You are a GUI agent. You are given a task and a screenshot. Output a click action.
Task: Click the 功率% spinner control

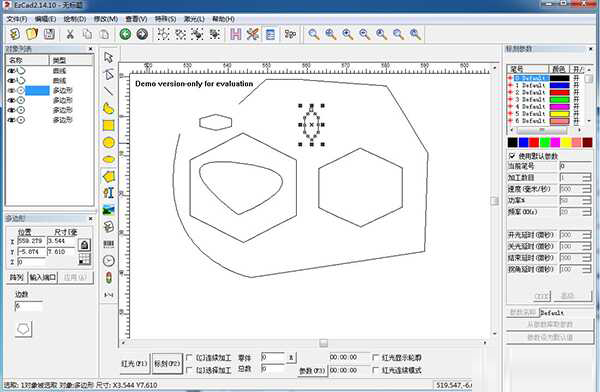coord(587,200)
